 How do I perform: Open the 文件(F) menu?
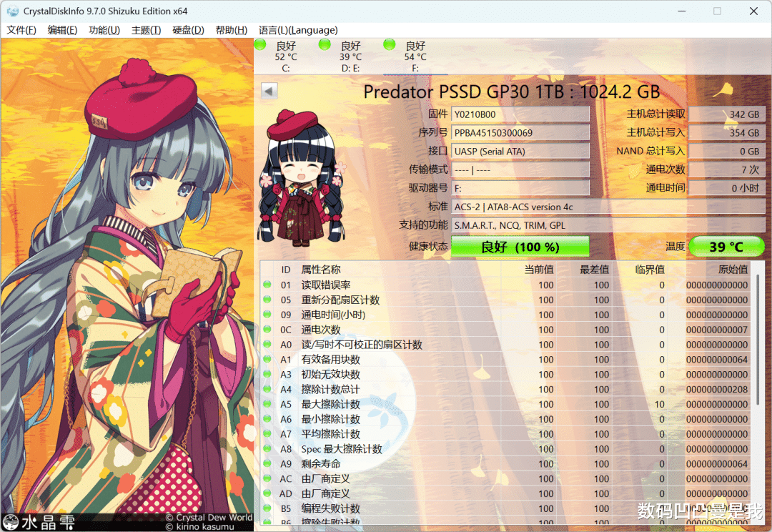point(21,30)
